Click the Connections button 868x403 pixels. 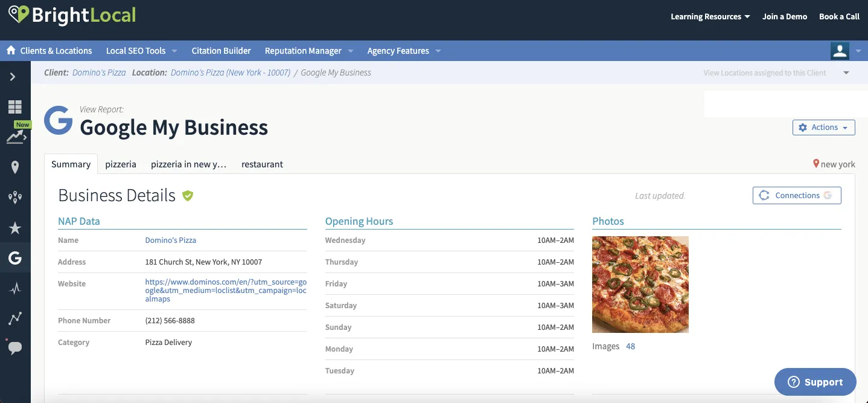coord(797,195)
